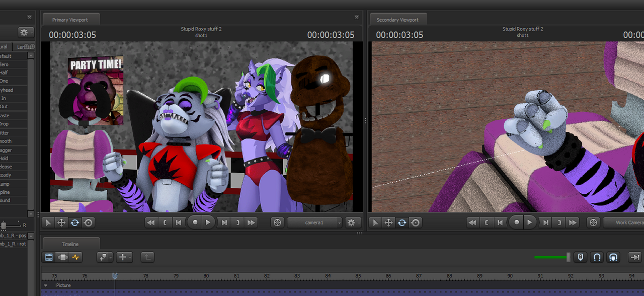Open the bookmark marker dropdown in Timeline

(105, 257)
